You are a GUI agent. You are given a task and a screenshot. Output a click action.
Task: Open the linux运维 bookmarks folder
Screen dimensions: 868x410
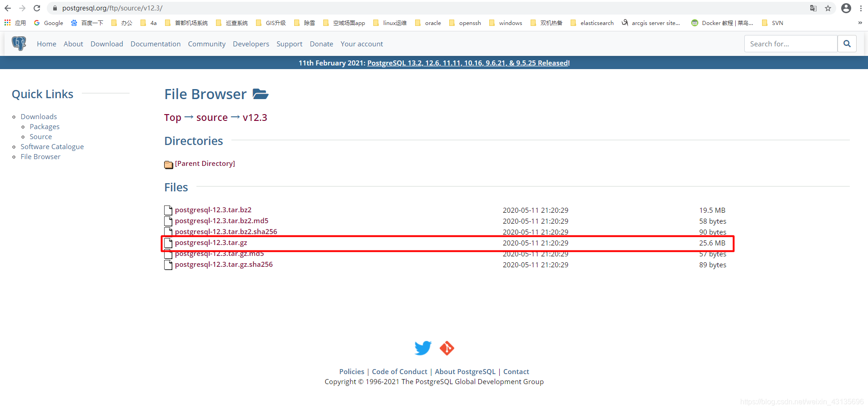[x=390, y=23]
